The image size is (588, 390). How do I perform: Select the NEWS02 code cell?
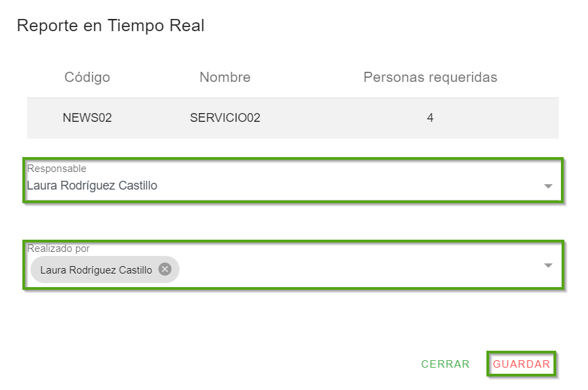(x=87, y=118)
